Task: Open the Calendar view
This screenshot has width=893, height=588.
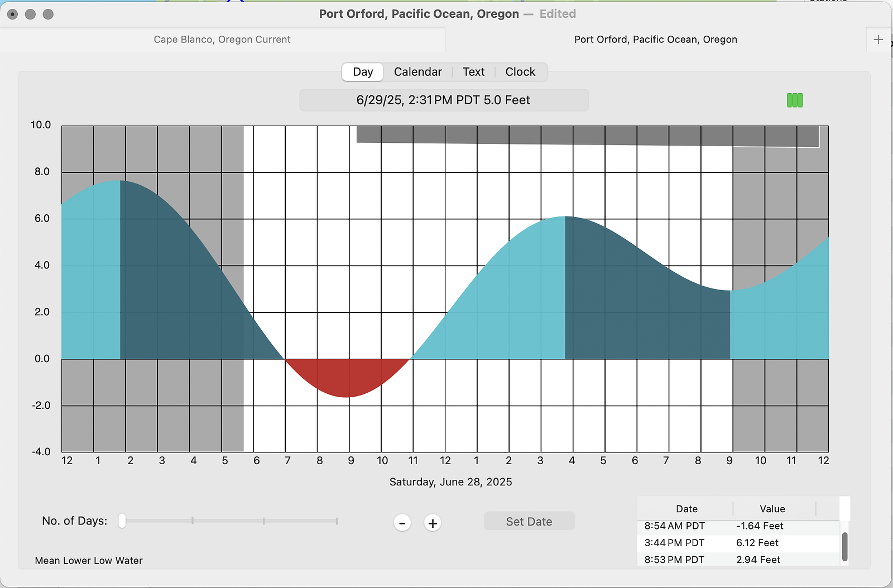Action: point(417,72)
